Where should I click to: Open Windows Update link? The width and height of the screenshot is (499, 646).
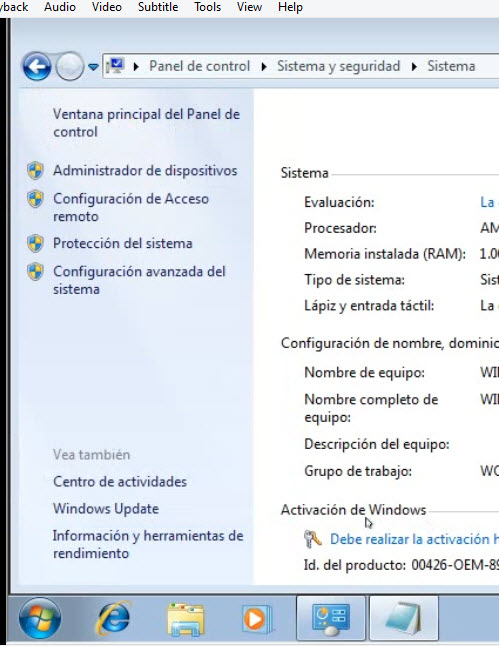106,509
